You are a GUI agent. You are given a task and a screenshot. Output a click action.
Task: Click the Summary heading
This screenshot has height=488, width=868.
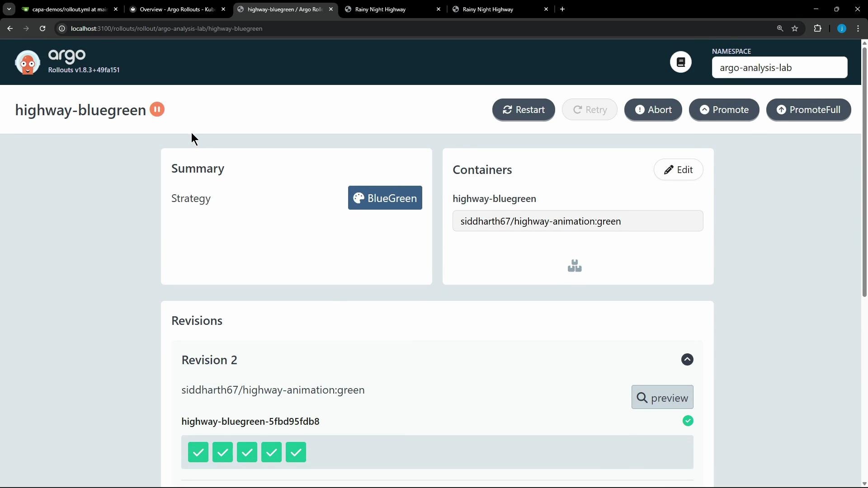tap(198, 169)
